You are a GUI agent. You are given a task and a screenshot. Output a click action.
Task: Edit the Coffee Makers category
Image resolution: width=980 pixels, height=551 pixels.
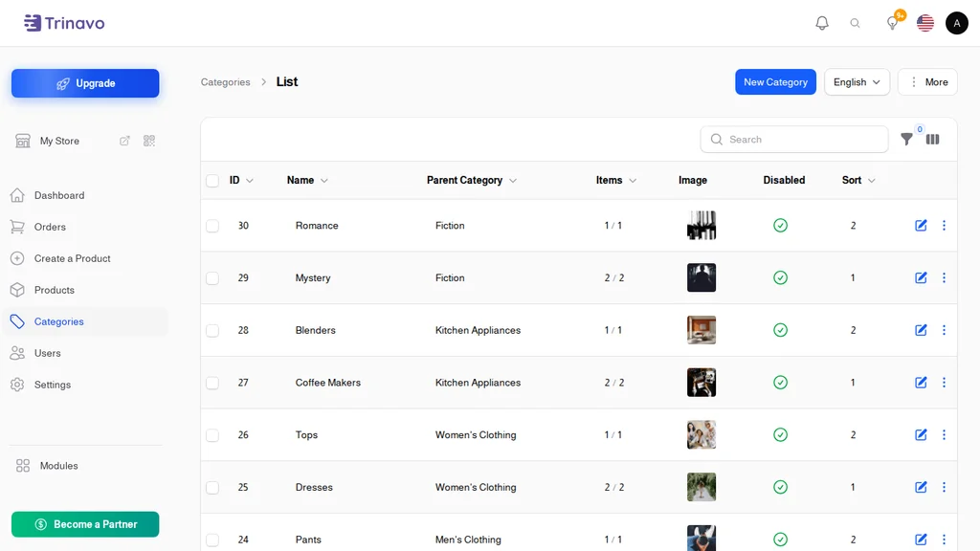coord(921,383)
